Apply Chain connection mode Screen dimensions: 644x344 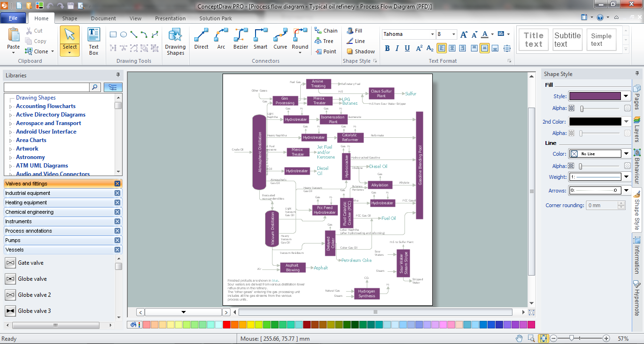pyautogui.click(x=326, y=31)
